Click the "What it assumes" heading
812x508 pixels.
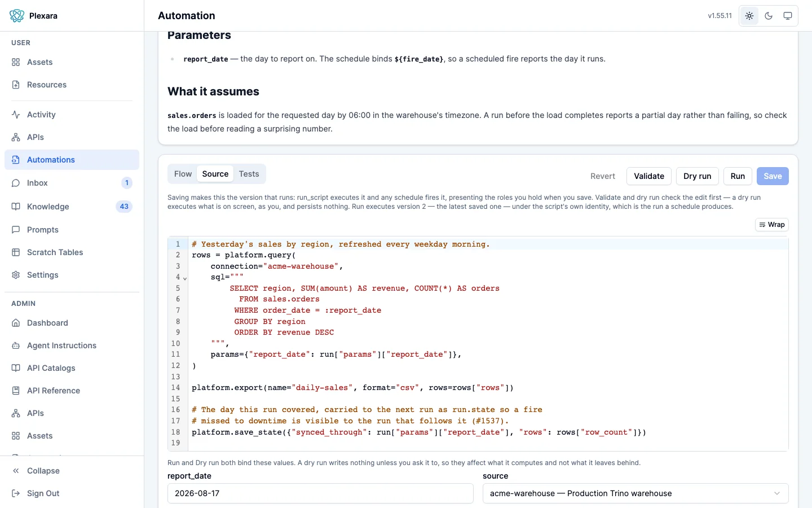click(x=213, y=91)
